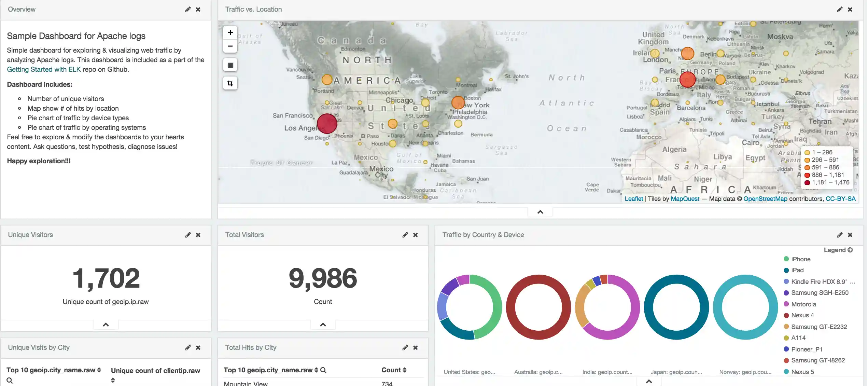This screenshot has width=868, height=386.
Task: Collapse the Total Visitors panel
Action: [323, 325]
